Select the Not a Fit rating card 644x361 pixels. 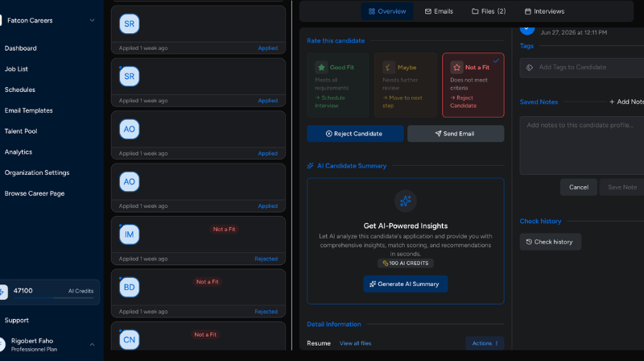pyautogui.click(x=473, y=85)
